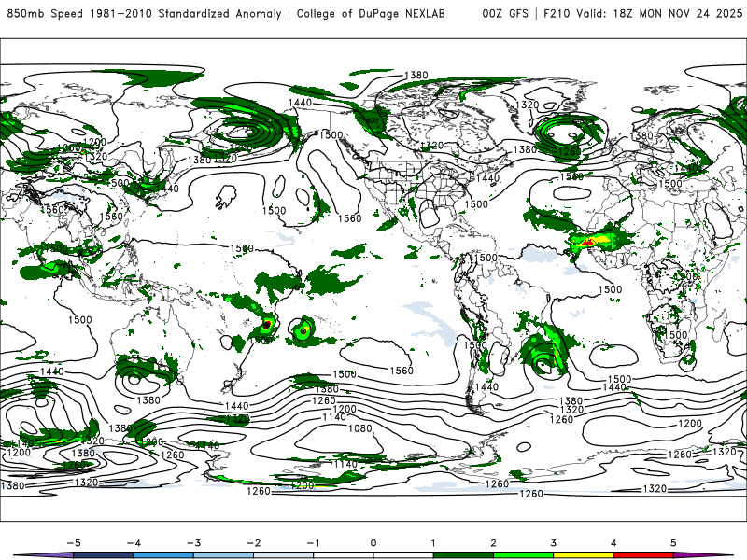The image size is (747, 560).
Task: Click the "00Z GFS" model label
Action: (x=505, y=14)
